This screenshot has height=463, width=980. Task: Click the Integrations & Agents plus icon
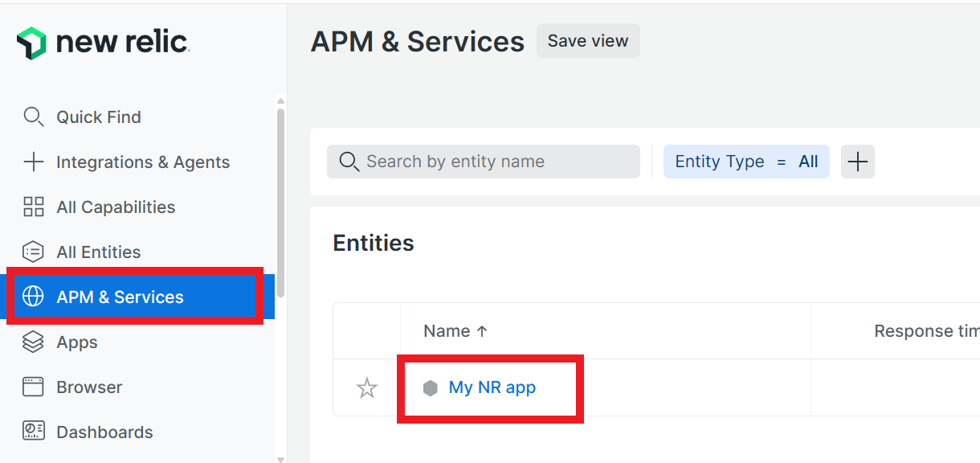click(x=33, y=162)
